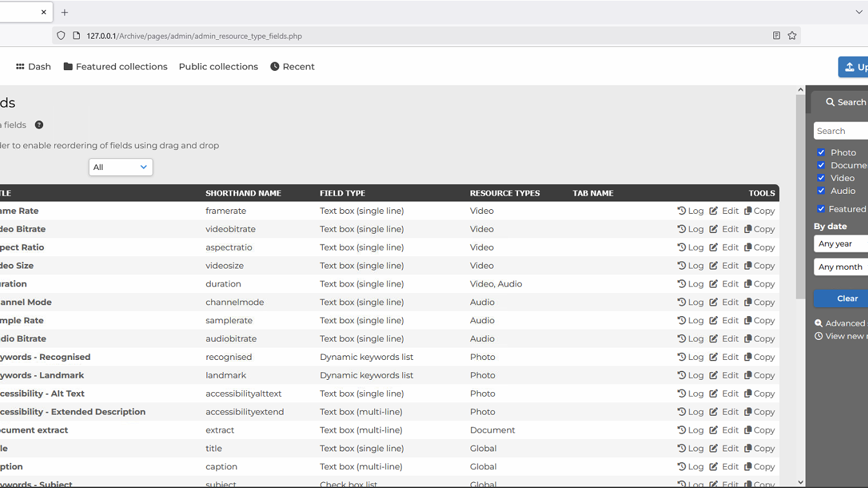Open the All resource type filter dropdown
The width and height of the screenshot is (868, 488).
point(121,167)
